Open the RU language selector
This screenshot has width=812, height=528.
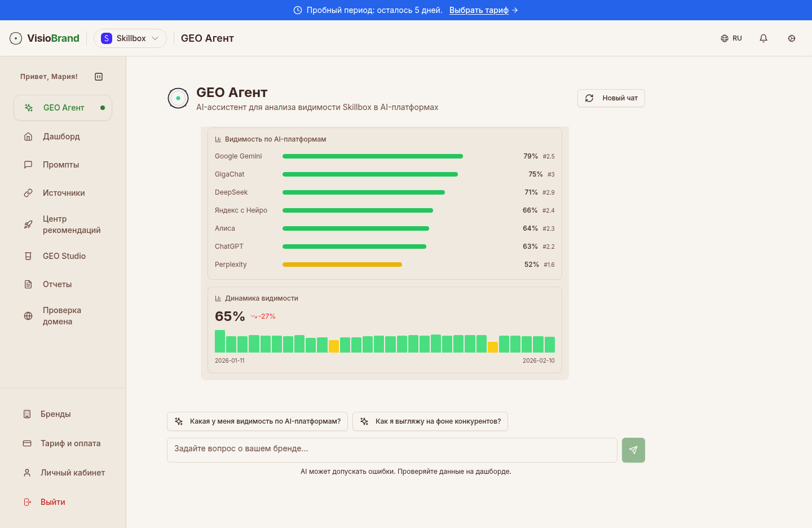pyautogui.click(x=731, y=38)
